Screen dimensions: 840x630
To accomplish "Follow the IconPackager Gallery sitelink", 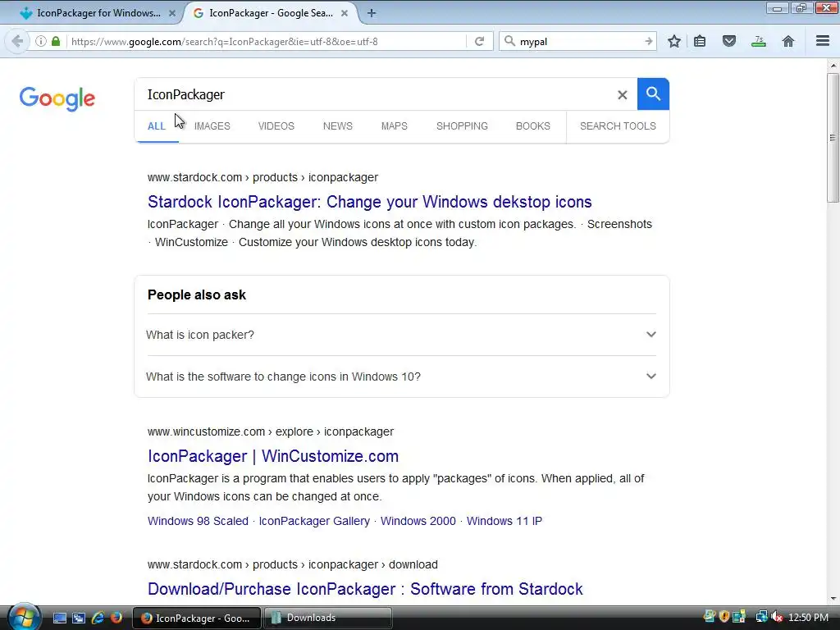I will pos(314,521).
